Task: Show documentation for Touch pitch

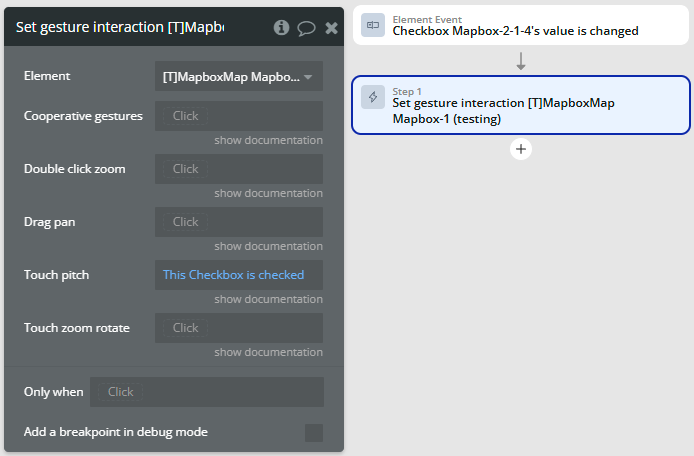Action: [x=268, y=299]
